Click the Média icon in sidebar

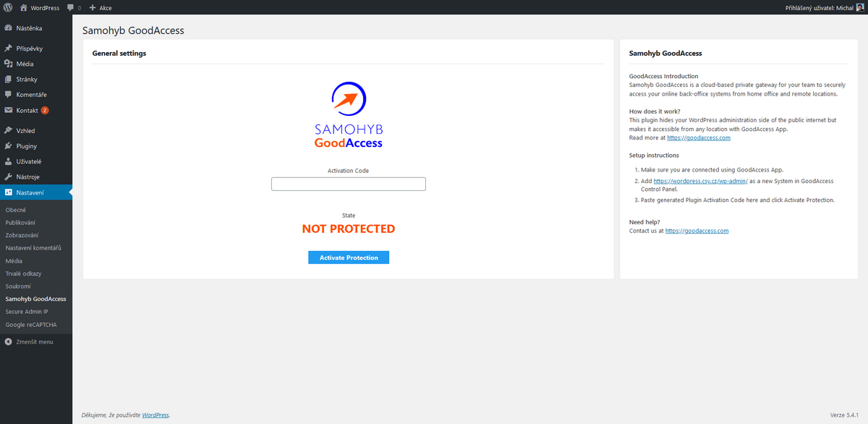8,64
